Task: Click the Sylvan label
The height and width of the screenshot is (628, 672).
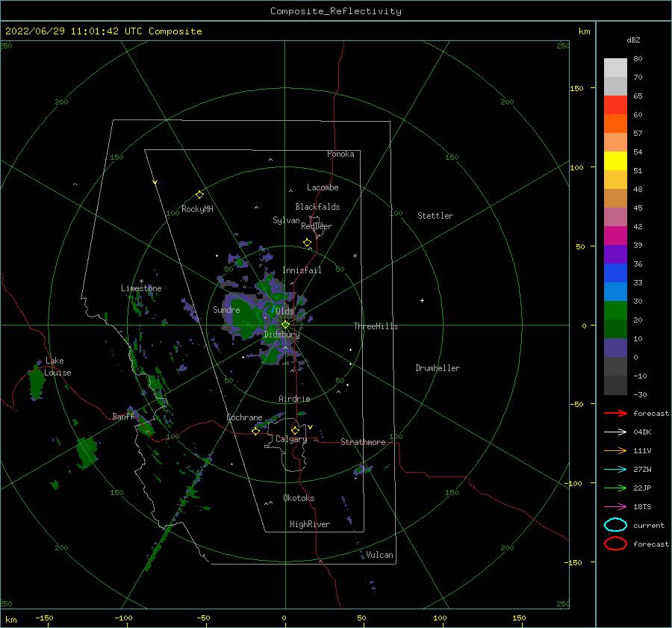Action: [x=286, y=220]
